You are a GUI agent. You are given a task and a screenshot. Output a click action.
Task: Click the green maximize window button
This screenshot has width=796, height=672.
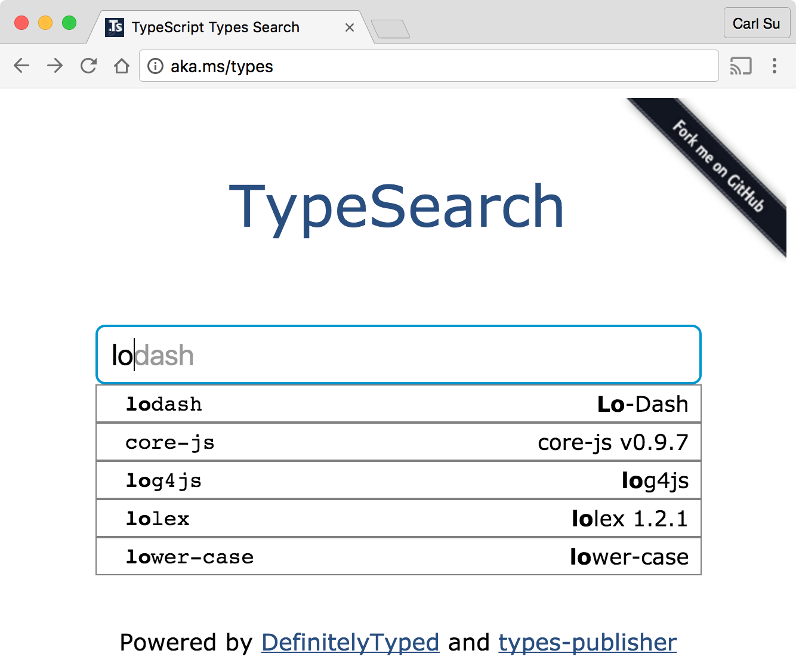(69, 23)
